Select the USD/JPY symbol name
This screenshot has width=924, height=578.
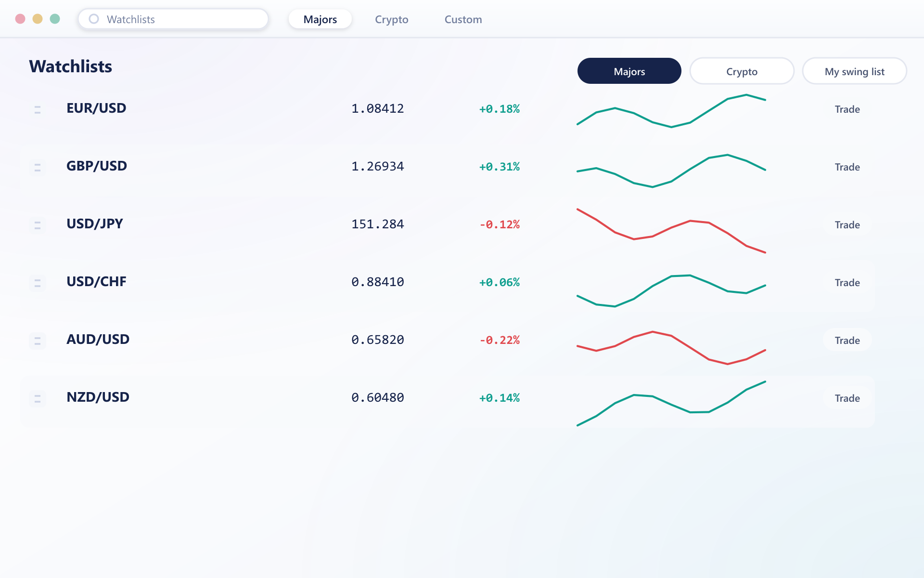(x=95, y=224)
